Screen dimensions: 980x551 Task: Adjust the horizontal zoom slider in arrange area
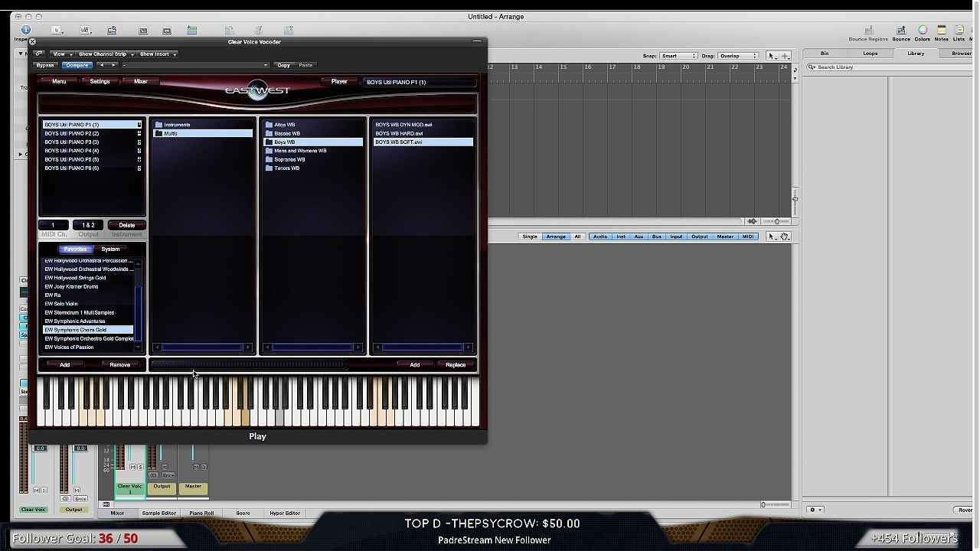[x=776, y=221]
